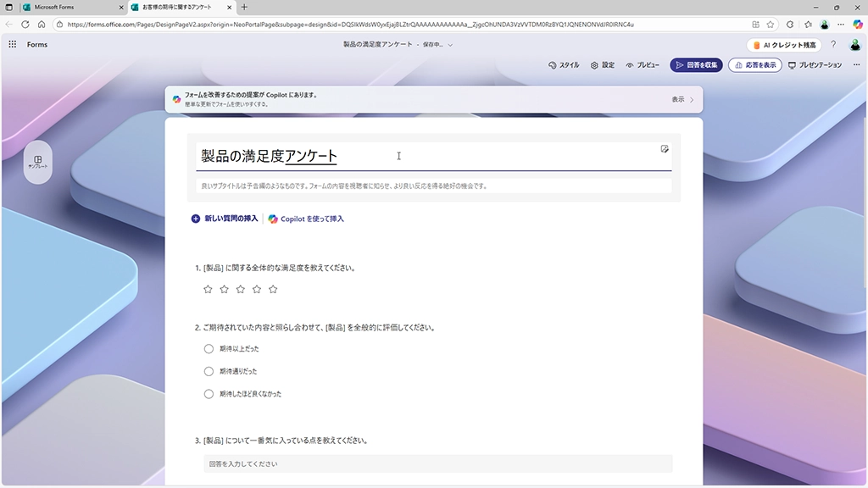Open 設定 settings gear
Image resolution: width=868 pixels, height=488 pixels.
pyautogui.click(x=602, y=65)
